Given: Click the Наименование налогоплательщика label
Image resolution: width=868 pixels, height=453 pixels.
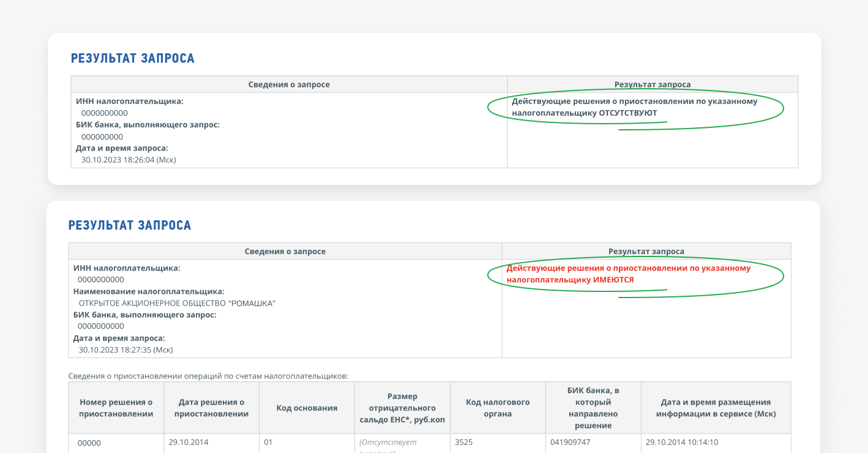Looking at the screenshot, I should coord(149,291).
